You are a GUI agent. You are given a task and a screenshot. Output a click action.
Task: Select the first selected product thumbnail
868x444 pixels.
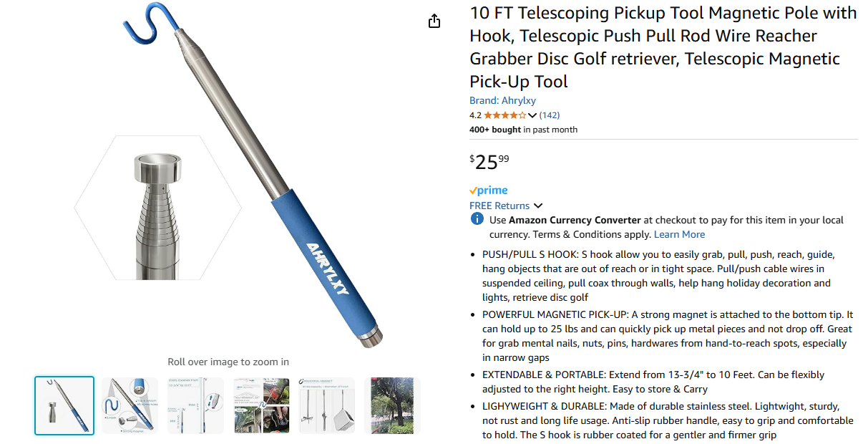tap(64, 405)
